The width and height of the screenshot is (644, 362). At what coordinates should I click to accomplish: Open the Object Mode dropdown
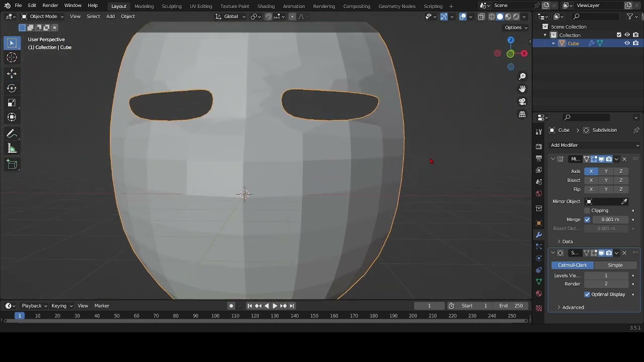coord(43,17)
